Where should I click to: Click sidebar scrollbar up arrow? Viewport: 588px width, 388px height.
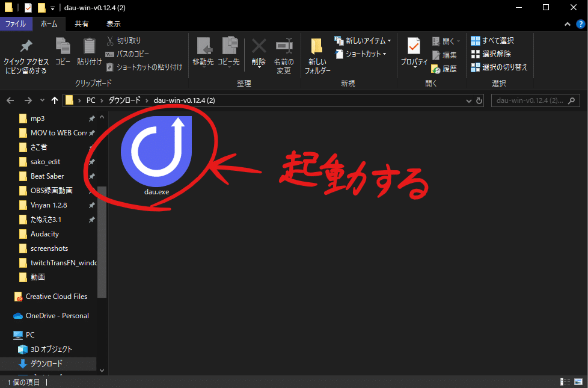click(x=102, y=117)
